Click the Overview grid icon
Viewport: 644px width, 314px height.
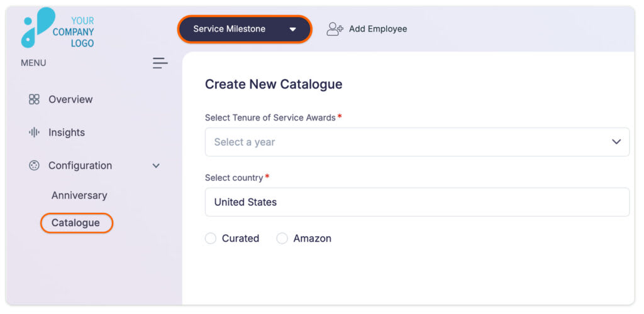coord(34,99)
